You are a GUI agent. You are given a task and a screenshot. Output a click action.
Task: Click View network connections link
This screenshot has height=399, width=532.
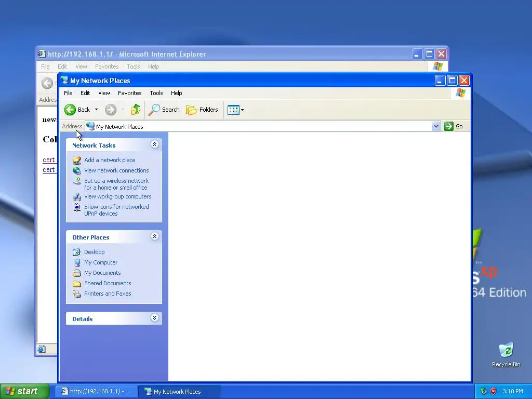[x=116, y=170]
